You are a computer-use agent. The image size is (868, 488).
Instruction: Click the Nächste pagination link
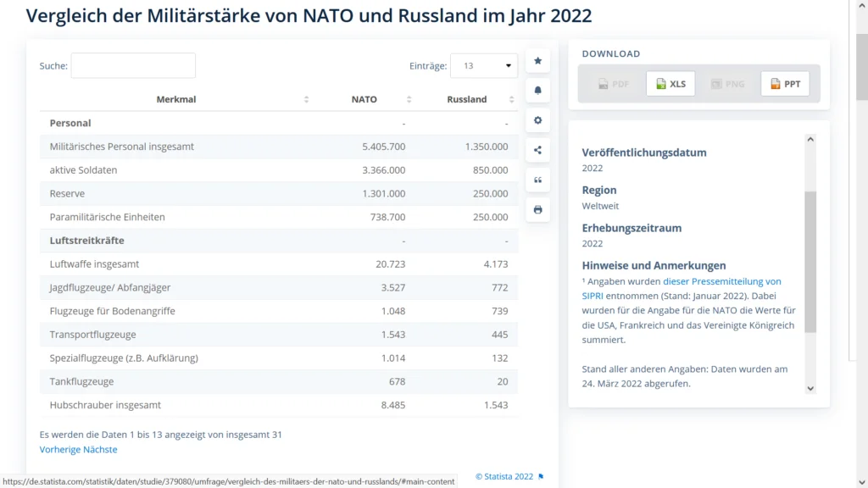100,449
